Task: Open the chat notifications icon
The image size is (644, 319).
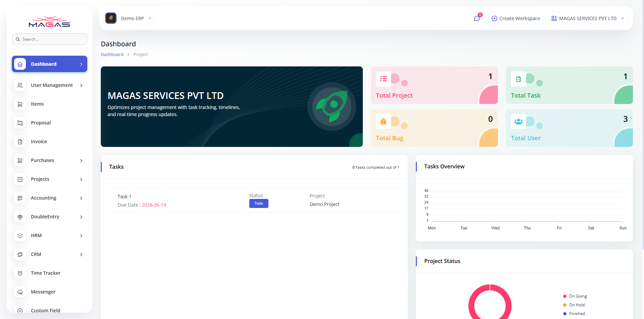Action: pyautogui.click(x=477, y=18)
